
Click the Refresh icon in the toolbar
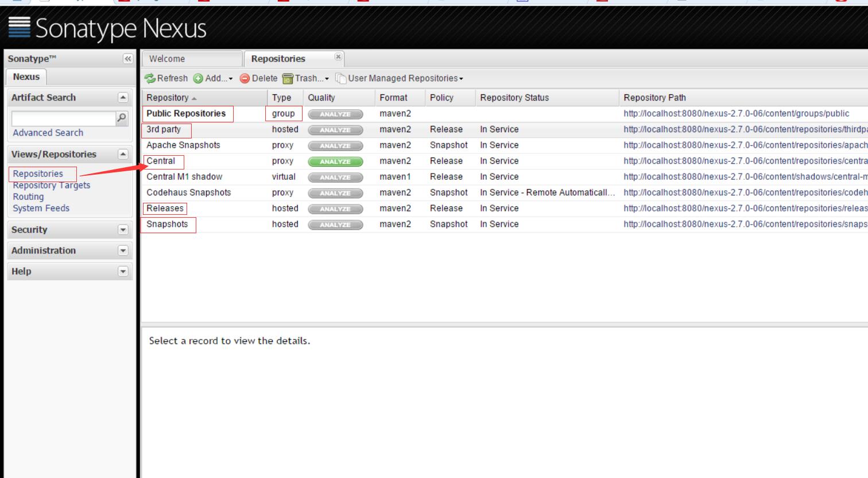pos(150,79)
